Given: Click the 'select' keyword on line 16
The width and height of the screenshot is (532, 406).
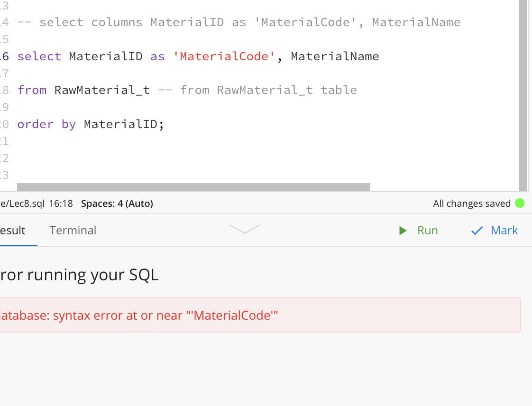Looking at the screenshot, I should pyautogui.click(x=39, y=56).
